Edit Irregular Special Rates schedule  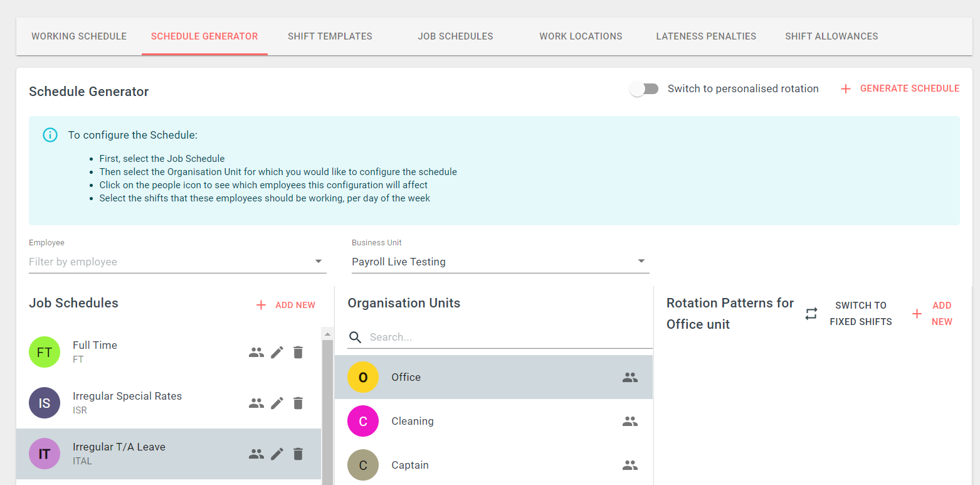277,403
